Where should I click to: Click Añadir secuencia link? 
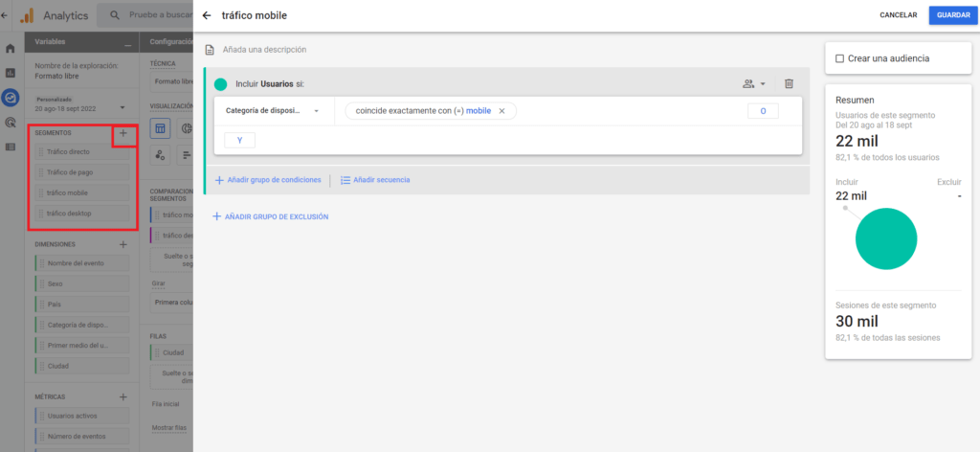click(x=375, y=180)
